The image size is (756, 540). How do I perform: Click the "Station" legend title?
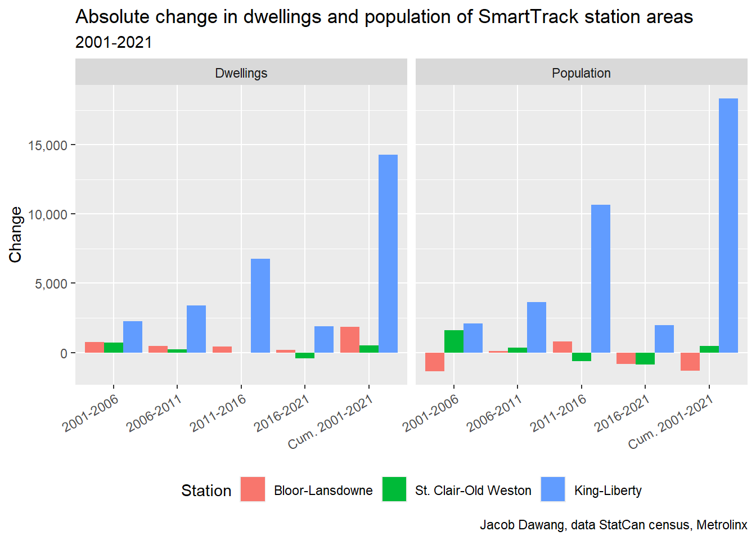(206, 490)
